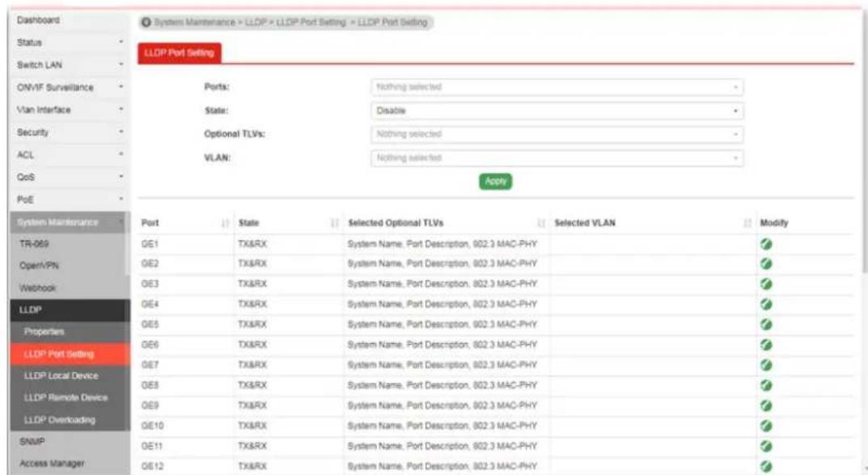The width and height of the screenshot is (868, 475).
Task: Click TX&RX state in GE9 row
Action: (252, 405)
